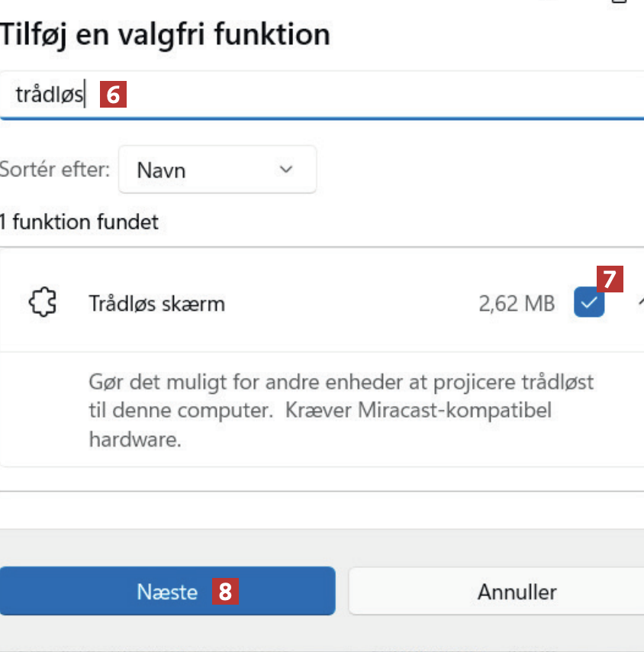Click the arrow in the Navn combo box
Screen dimensions: 644x652
click(x=286, y=169)
